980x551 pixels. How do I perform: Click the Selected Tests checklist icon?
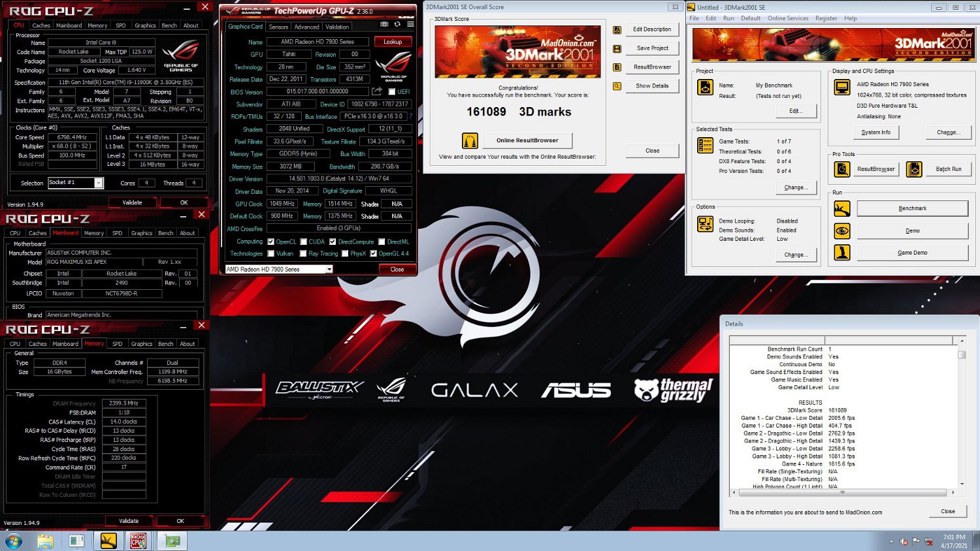705,146
